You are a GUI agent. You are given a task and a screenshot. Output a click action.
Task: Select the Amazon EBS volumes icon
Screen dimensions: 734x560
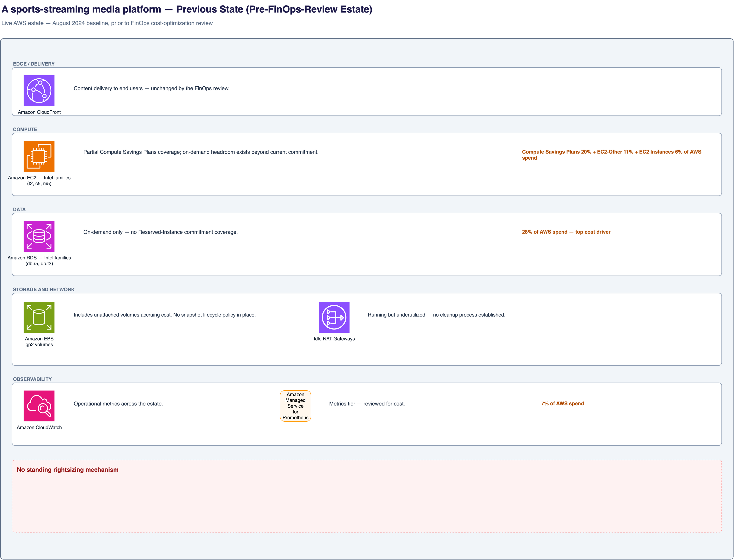pyautogui.click(x=39, y=317)
